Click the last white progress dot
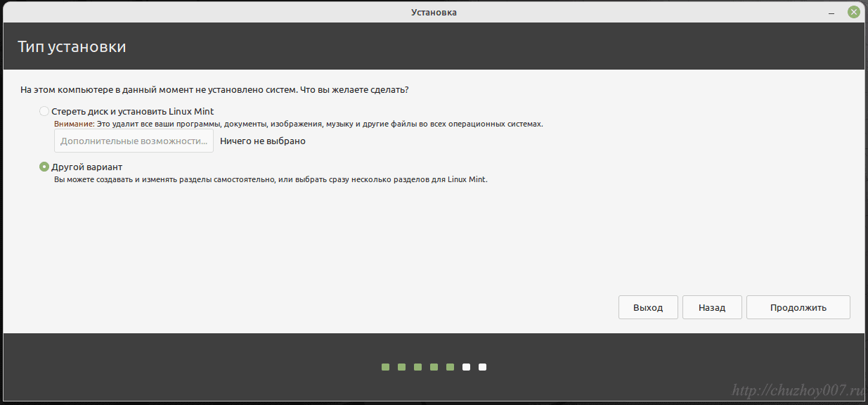Image resolution: width=868 pixels, height=405 pixels. 482,367
